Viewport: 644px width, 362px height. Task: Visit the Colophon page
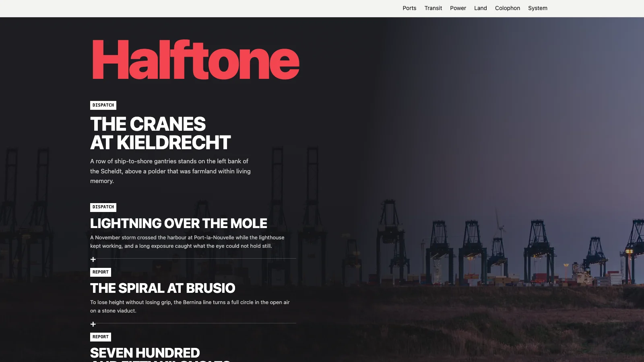pyautogui.click(x=508, y=8)
